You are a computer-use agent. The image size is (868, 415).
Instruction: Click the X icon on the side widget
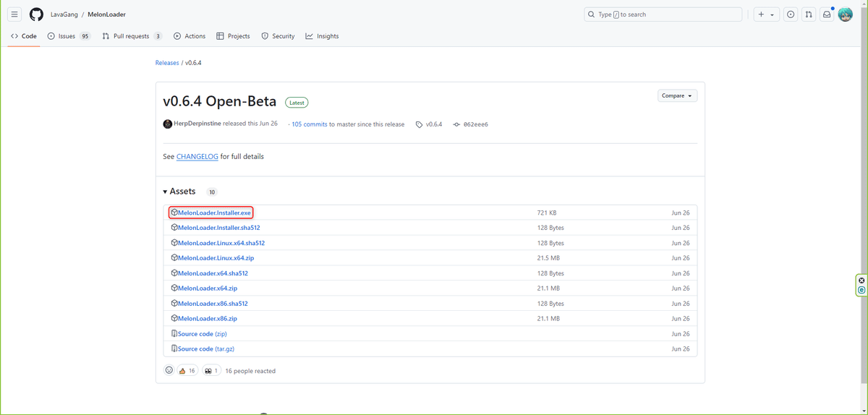pos(861,281)
